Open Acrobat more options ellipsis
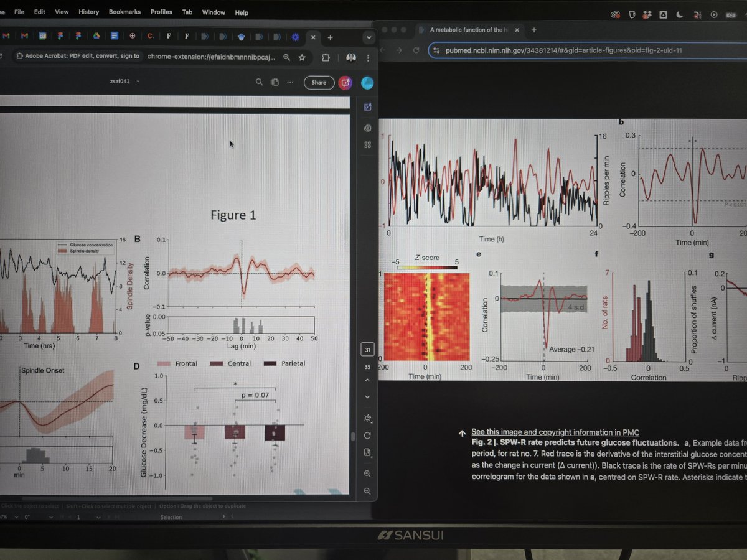This screenshot has height=560, width=747. click(289, 82)
